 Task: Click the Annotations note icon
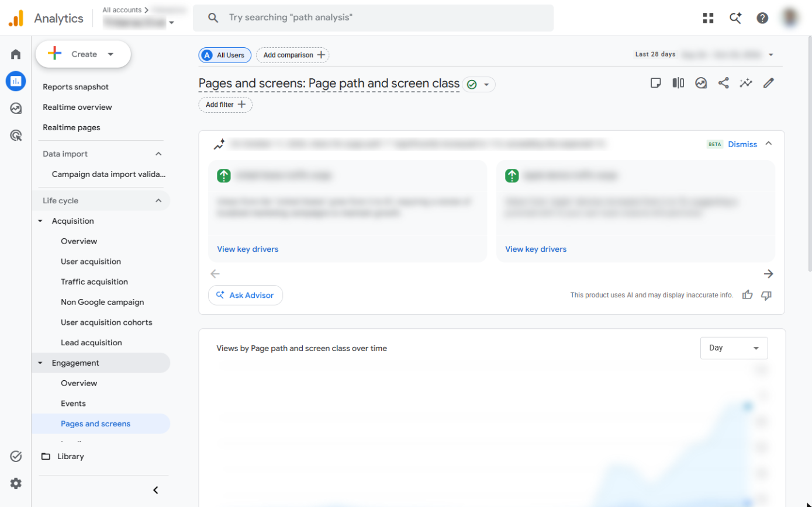(656, 83)
